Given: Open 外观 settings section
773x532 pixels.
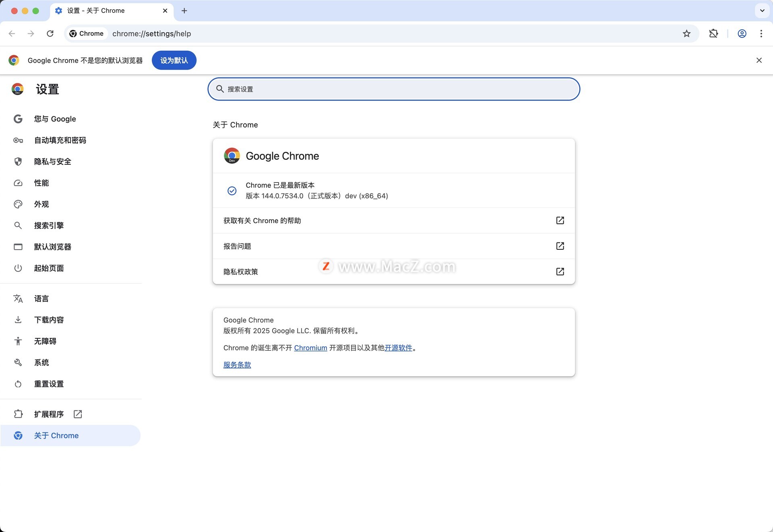Looking at the screenshot, I should pyautogui.click(x=41, y=204).
